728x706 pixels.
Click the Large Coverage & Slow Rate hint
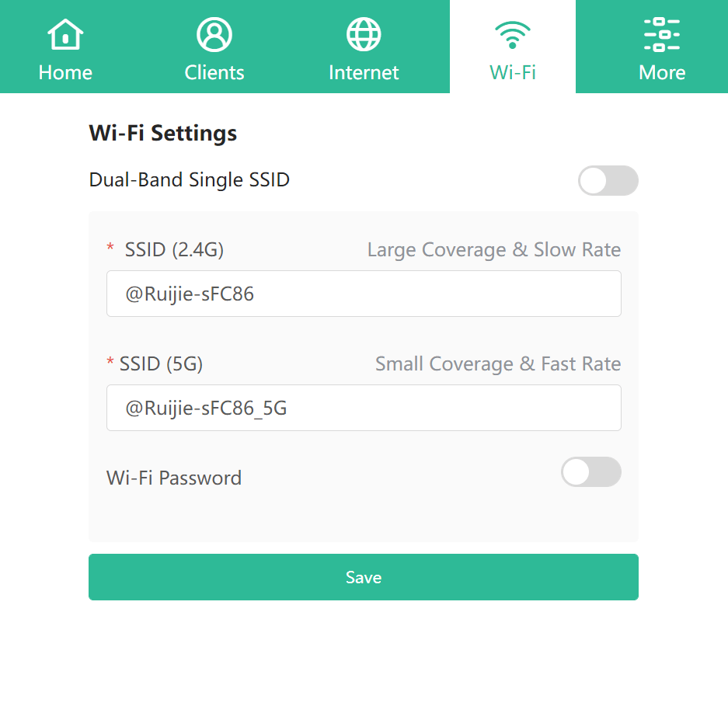point(494,250)
